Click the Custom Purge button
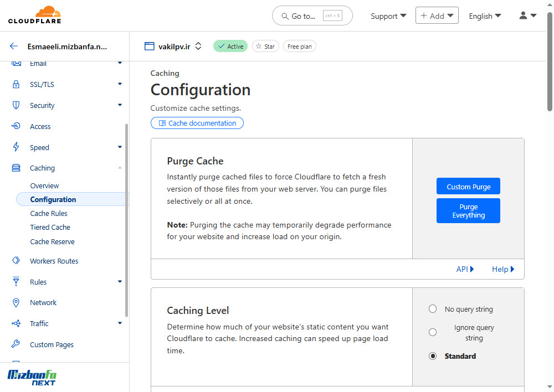Image resolution: width=554 pixels, height=392 pixels. [x=469, y=186]
